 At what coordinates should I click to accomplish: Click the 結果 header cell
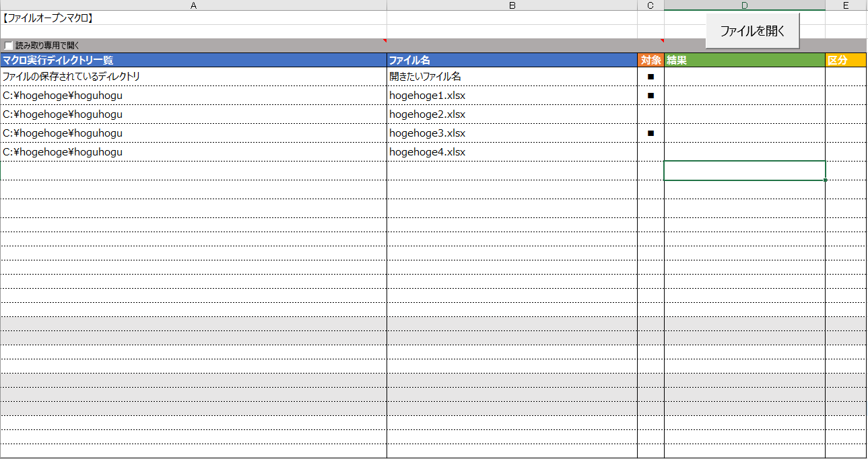[x=745, y=60]
